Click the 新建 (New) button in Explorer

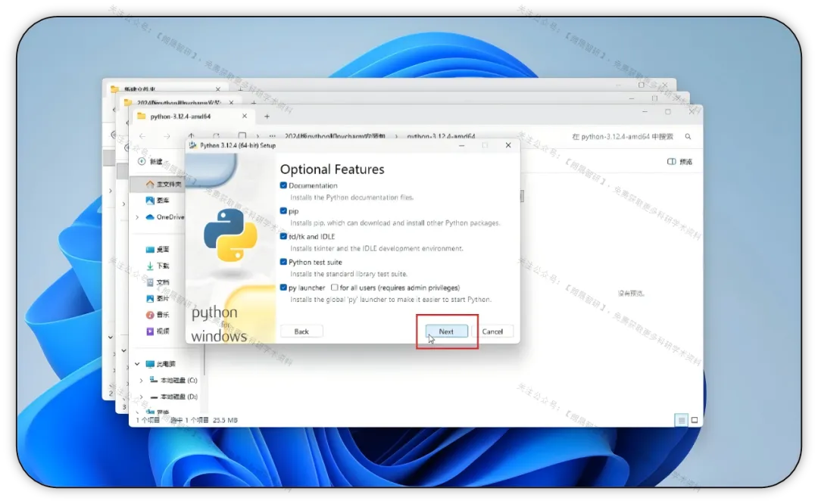[151, 162]
